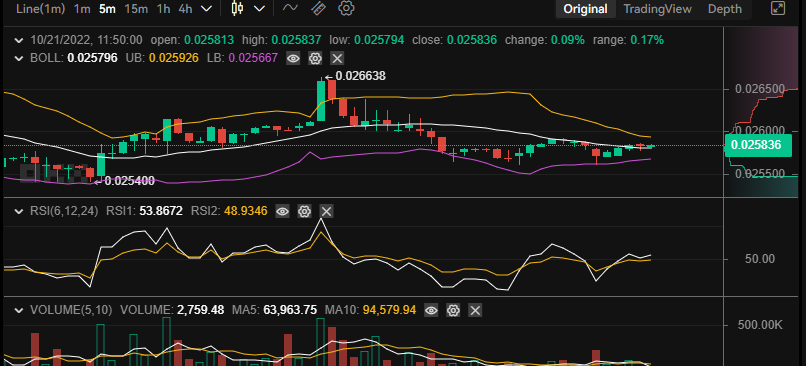The image size is (806, 366).
Task: Select the 1m interval
Action: [x=82, y=9]
